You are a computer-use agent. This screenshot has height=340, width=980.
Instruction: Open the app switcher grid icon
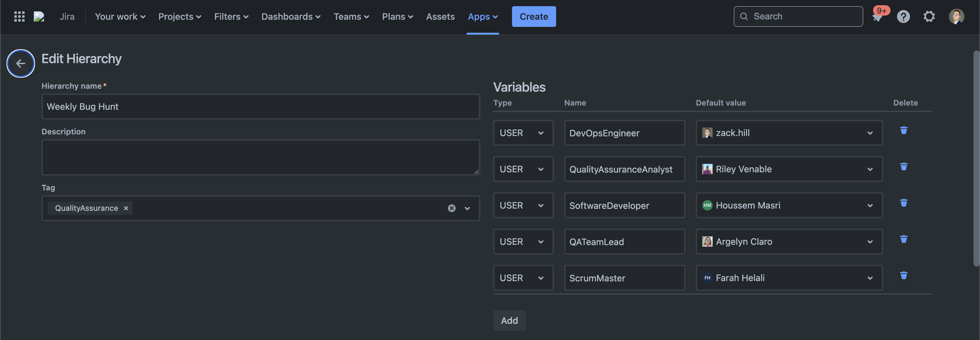click(19, 17)
